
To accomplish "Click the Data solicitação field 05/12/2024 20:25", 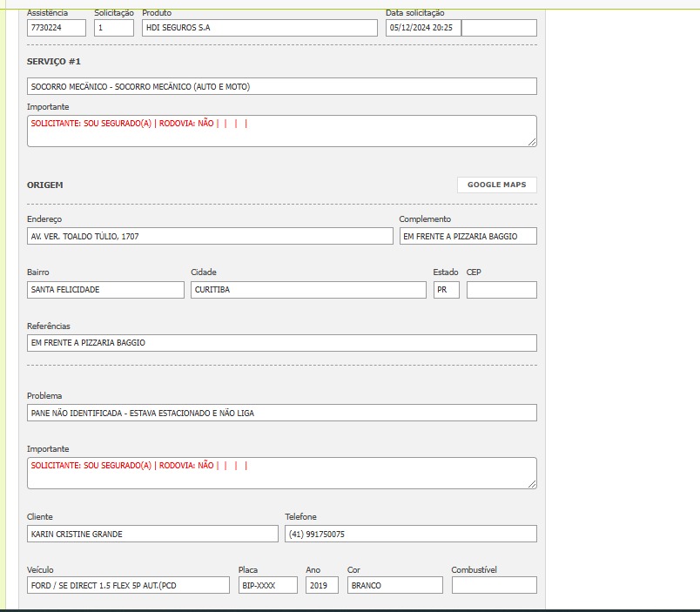I will click(423, 28).
